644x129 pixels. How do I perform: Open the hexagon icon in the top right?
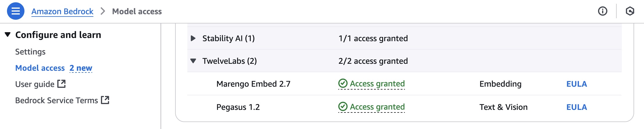click(x=630, y=11)
